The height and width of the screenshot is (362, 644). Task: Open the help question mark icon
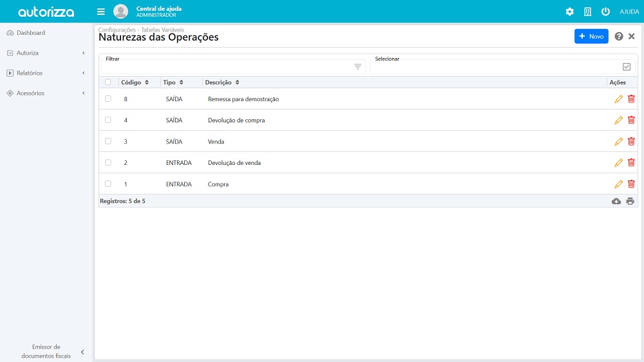[619, 37]
